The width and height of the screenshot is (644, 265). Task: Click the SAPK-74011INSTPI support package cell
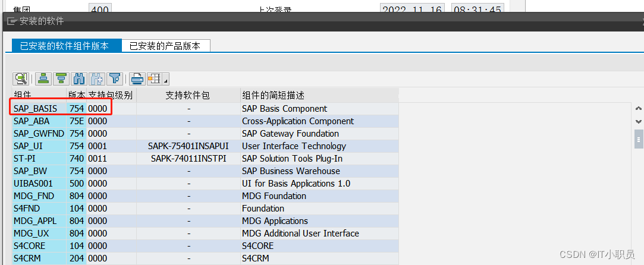coord(188,158)
